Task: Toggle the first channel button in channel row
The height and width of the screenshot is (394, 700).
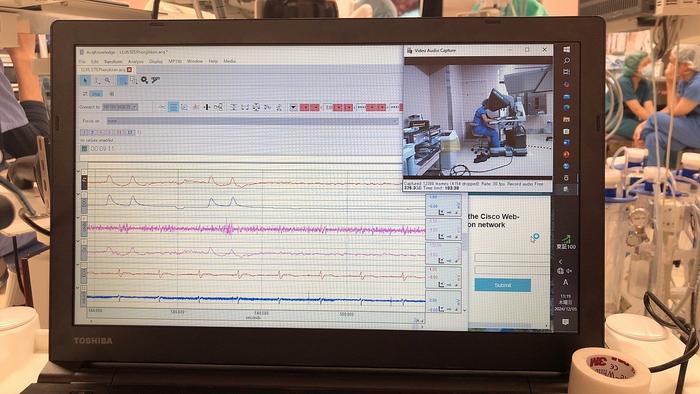Action: tap(83, 132)
